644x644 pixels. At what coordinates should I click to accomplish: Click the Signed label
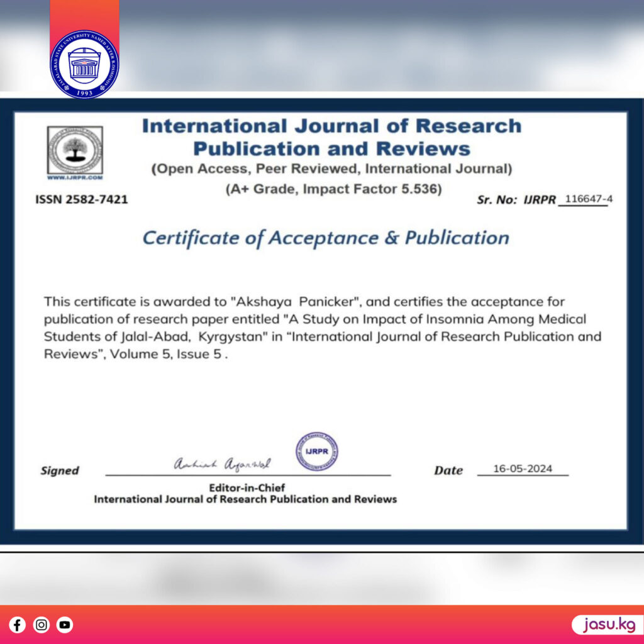pos(60,470)
